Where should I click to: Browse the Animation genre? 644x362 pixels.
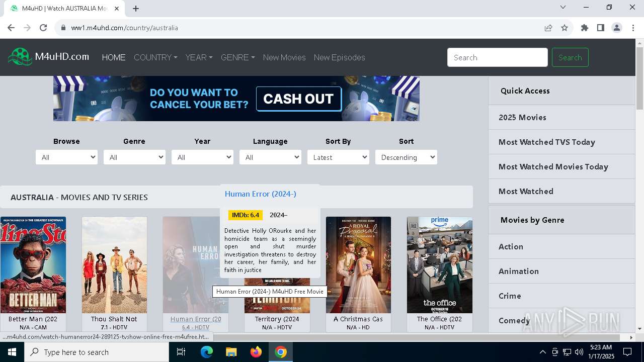[561, 271]
